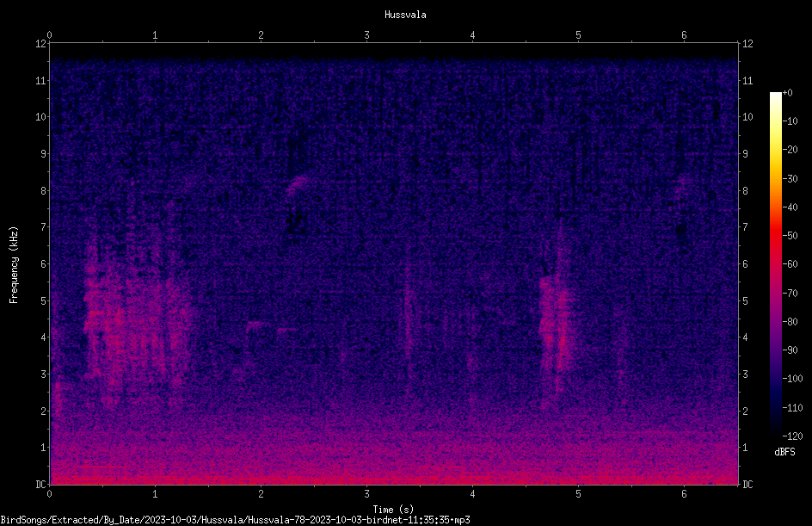The image size is (812, 526).
Task: Select the -60 color scale label
Action: coord(790,264)
